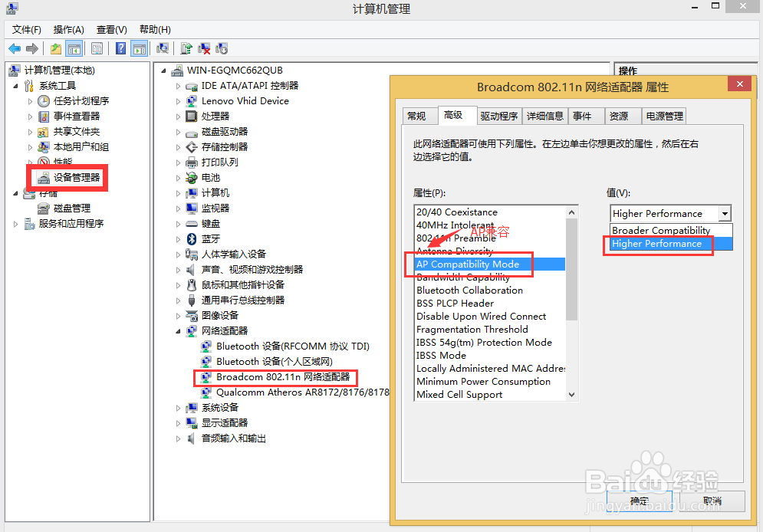Open the 帮助(H) menu

click(155, 30)
